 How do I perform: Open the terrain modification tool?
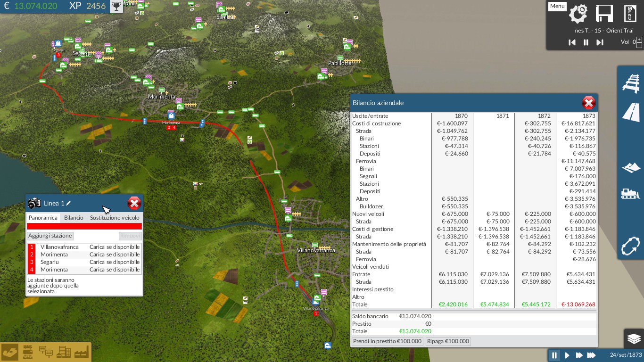point(631,168)
